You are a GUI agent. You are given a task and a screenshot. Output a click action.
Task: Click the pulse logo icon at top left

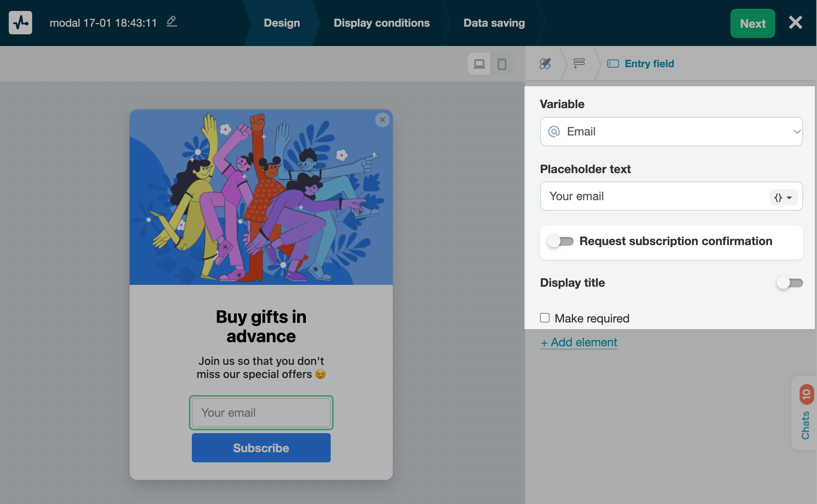20,23
